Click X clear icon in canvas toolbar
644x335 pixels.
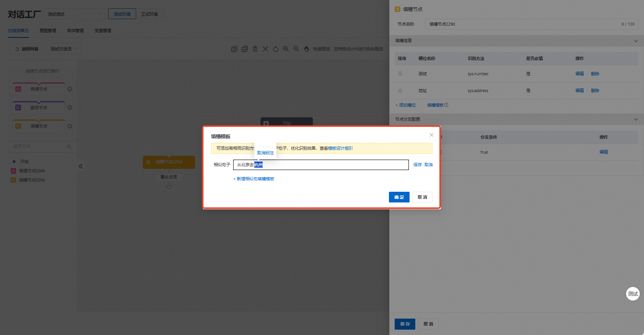[x=265, y=49]
